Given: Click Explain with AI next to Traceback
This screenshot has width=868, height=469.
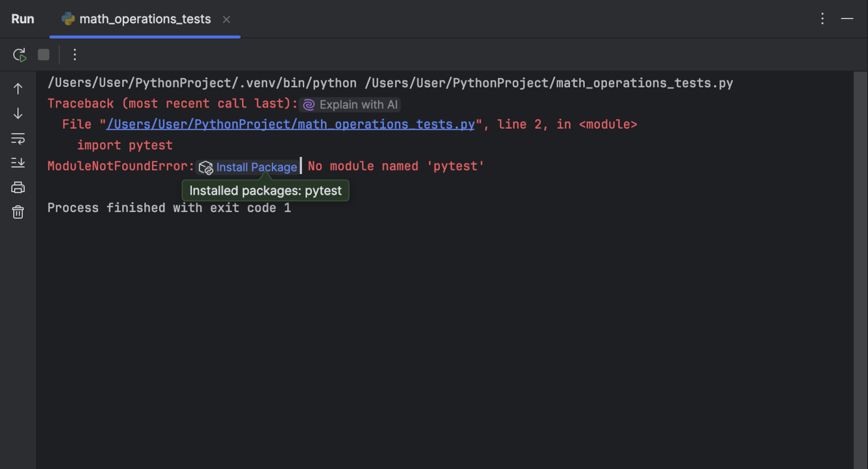Looking at the screenshot, I should coord(350,105).
